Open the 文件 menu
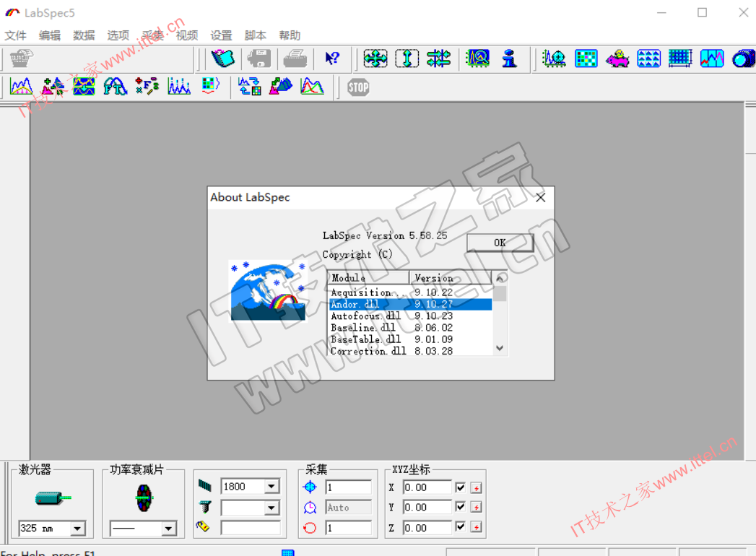Screen dimensions: 756x556 pos(15,35)
